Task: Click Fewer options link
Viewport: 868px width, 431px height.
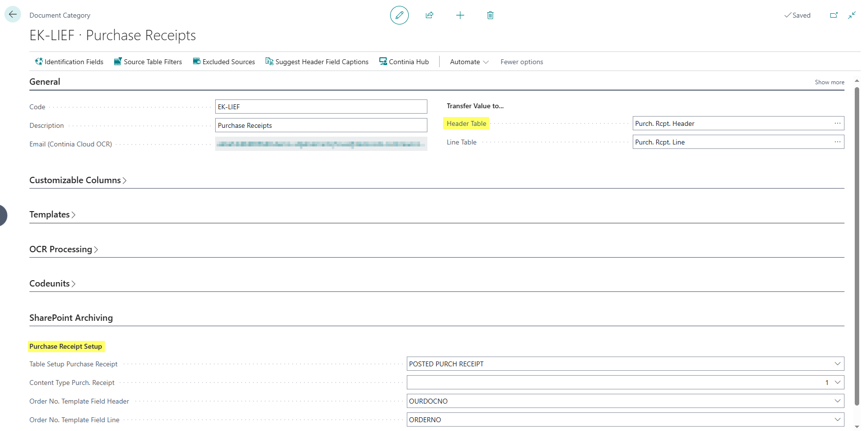Action: 522,62
